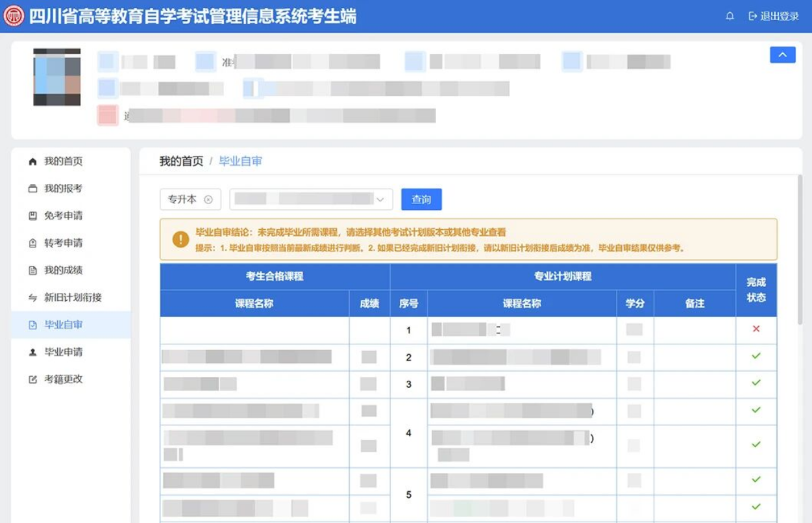Image resolution: width=812 pixels, height=523 pixels.
Task: Remove the 专升本 filter tag
Action: click(x=208, y=199)
